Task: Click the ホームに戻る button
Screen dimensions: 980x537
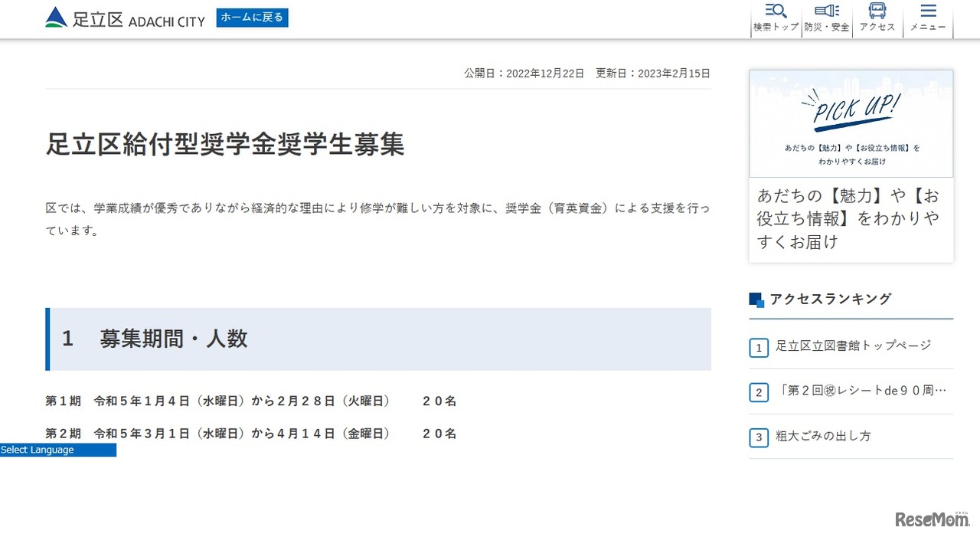Action: [x=252, y=17]
